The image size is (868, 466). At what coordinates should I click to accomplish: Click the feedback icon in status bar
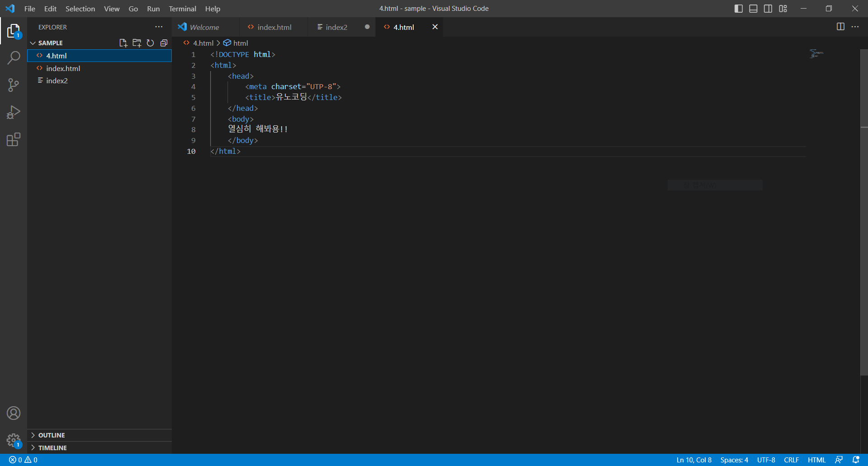coord(839,460)
